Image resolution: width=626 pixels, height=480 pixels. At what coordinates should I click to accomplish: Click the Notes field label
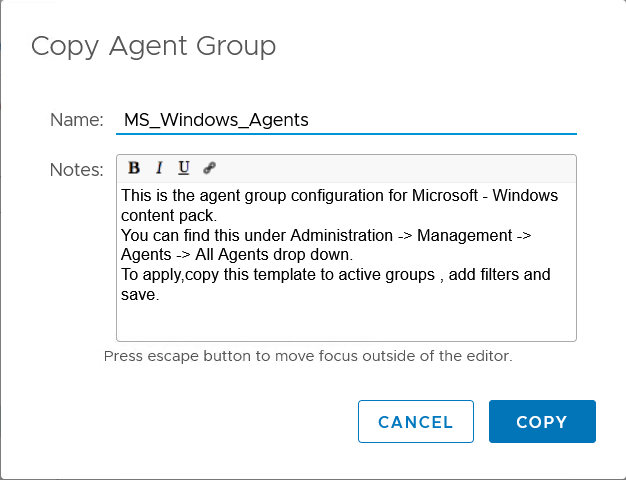pyautogui.click(x=76, y=170)
